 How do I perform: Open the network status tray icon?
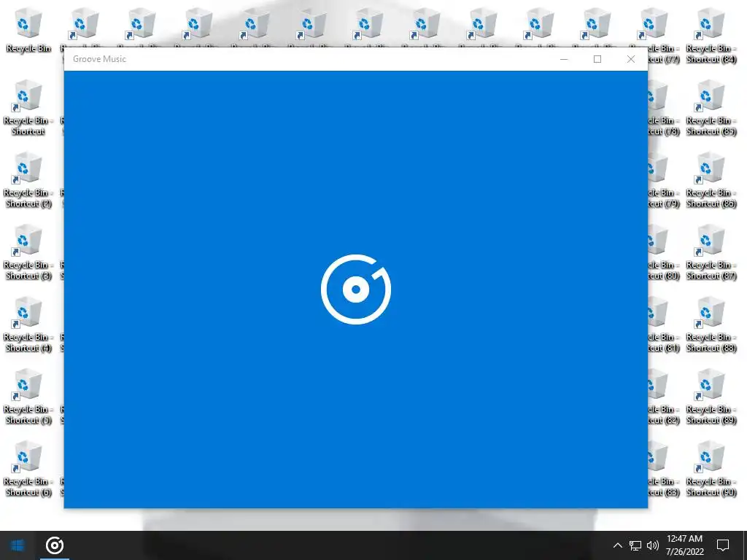coord(635,545)
